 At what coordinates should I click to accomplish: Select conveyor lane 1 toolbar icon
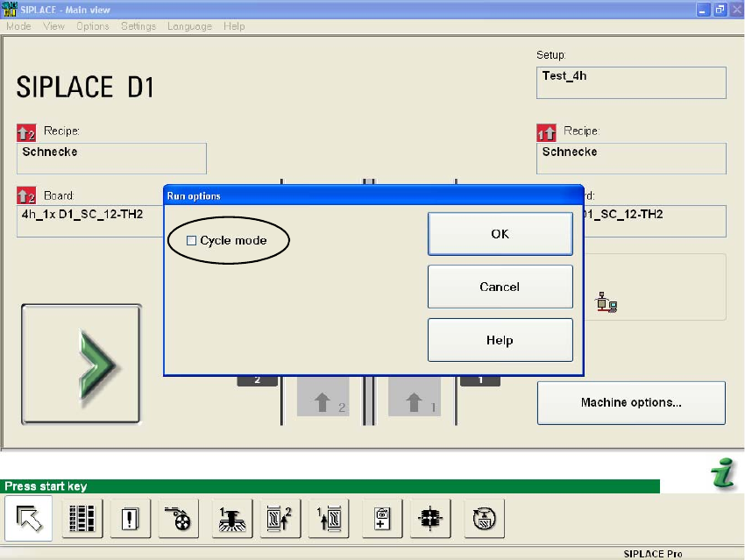(329, 518)
